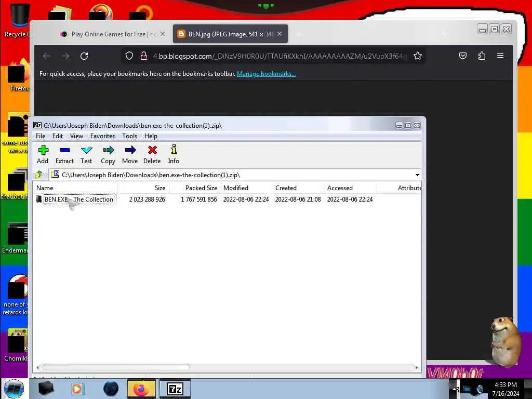This screenshot has height=399, width=532.
Task: Open the Firefox hamburger application menu
Action: (x=500, y=56)
